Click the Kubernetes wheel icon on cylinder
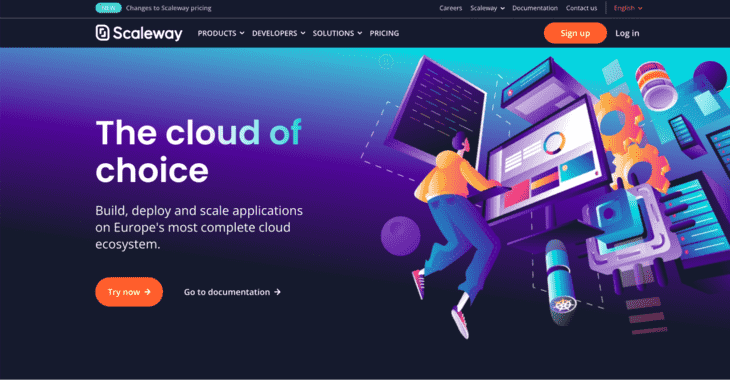 [x=563, y=305]
